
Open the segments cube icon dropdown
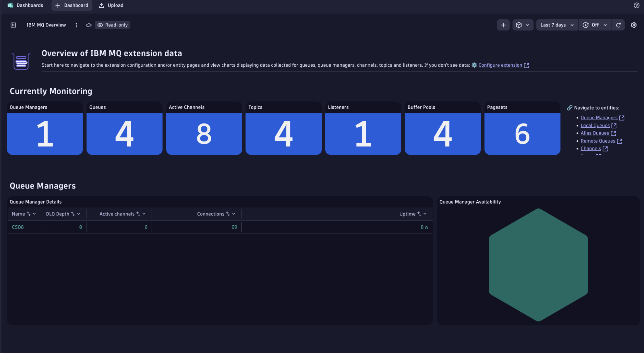pyautogui.click(x=522, y=25)
